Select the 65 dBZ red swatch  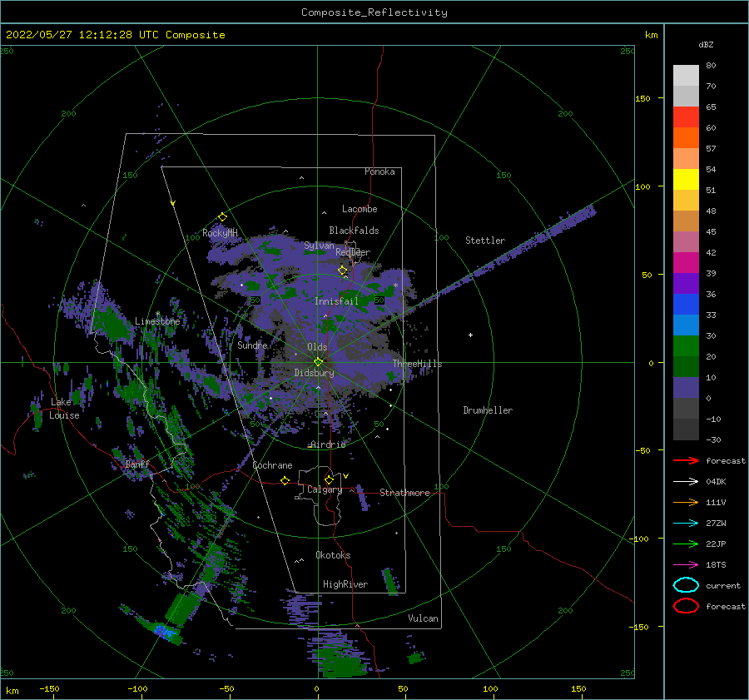coord(686,117)
